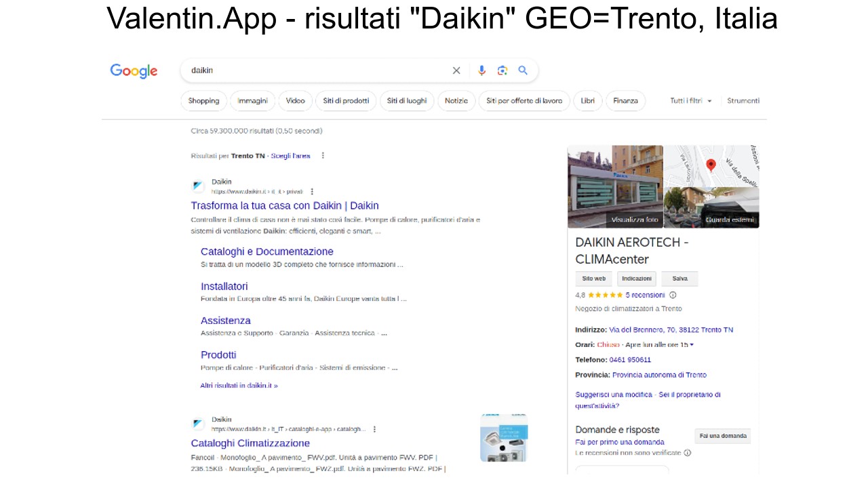This screenshot has height=488, width=868.
Task: Select the Siti di prodotti chip
Action: pos(346,101)
